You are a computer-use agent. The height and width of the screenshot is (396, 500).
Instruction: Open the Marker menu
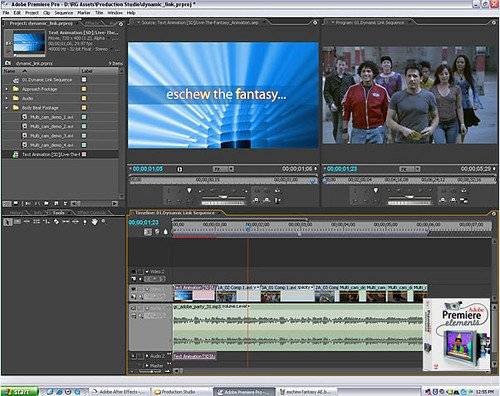pyautogui.click(x=84, y=13)
